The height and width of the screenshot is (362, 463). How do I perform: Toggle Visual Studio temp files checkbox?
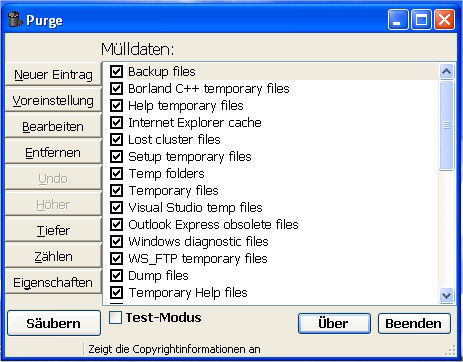[x=116, y=207]
